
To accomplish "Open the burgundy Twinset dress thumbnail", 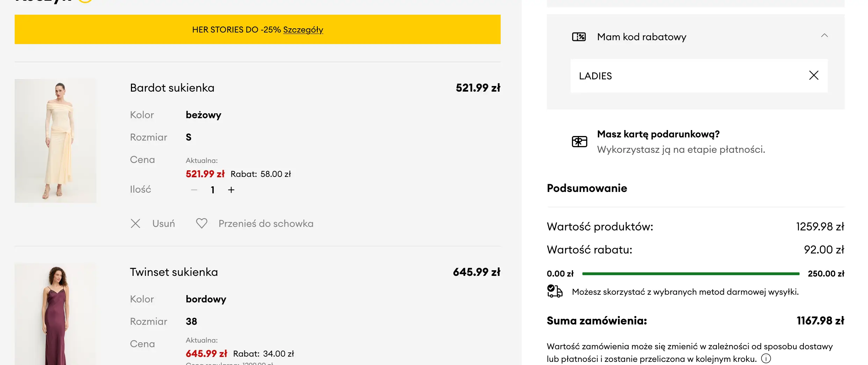I will [x=56, y=315].
